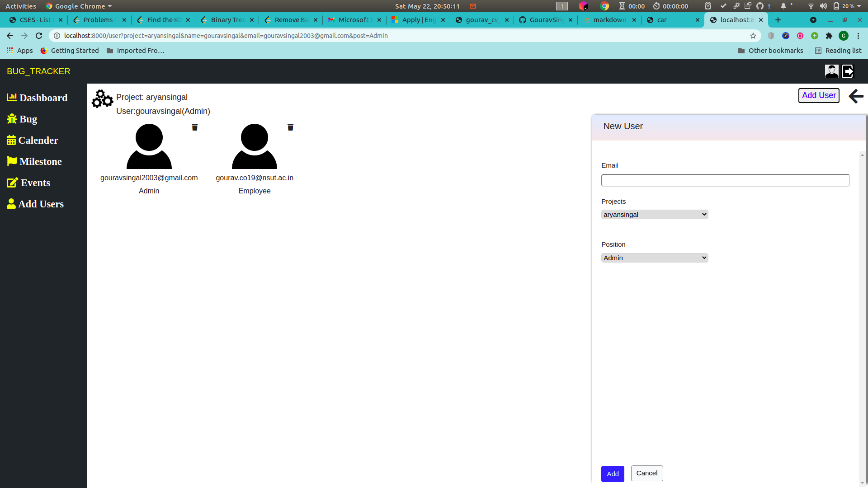Click scrollbar down arrow in New User panel
Image resolution: width=868 pixels, height=488 pixels.
pos(862,483)
